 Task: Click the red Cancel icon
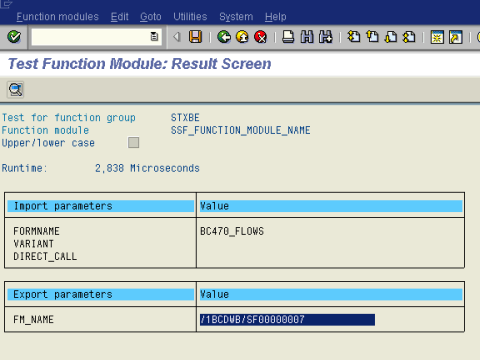261,37
